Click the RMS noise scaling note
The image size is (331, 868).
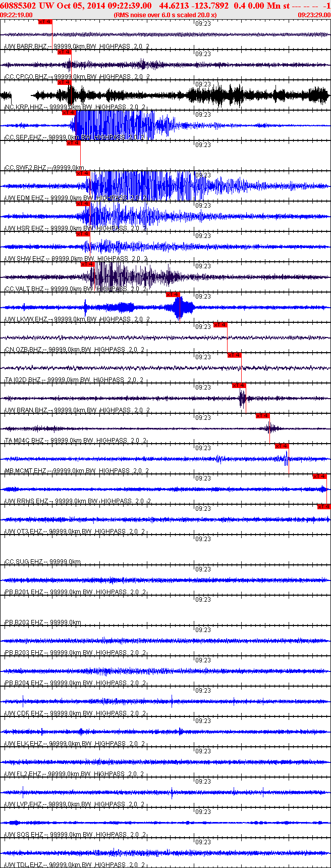click(165, 15)
